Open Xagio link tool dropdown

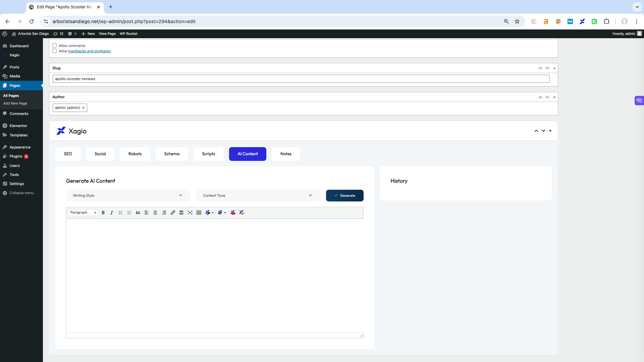(x=222, y=213)
